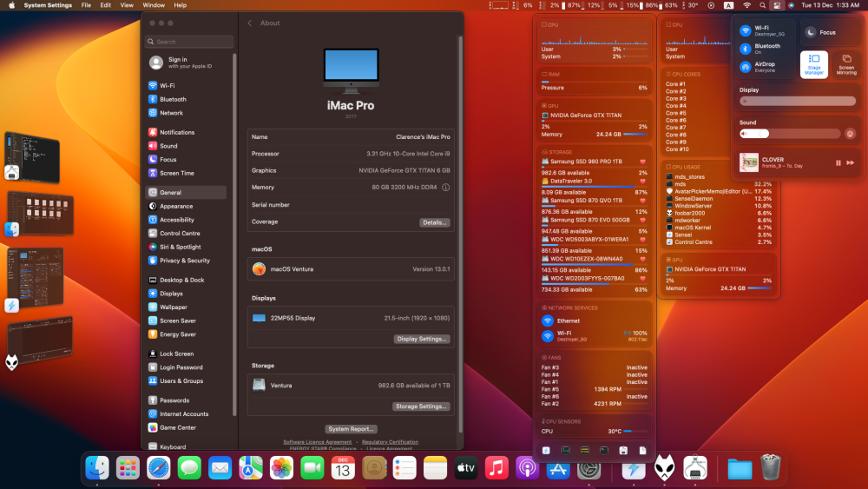Open the View menu
This screenshot has height=489, width=868.
127,5
